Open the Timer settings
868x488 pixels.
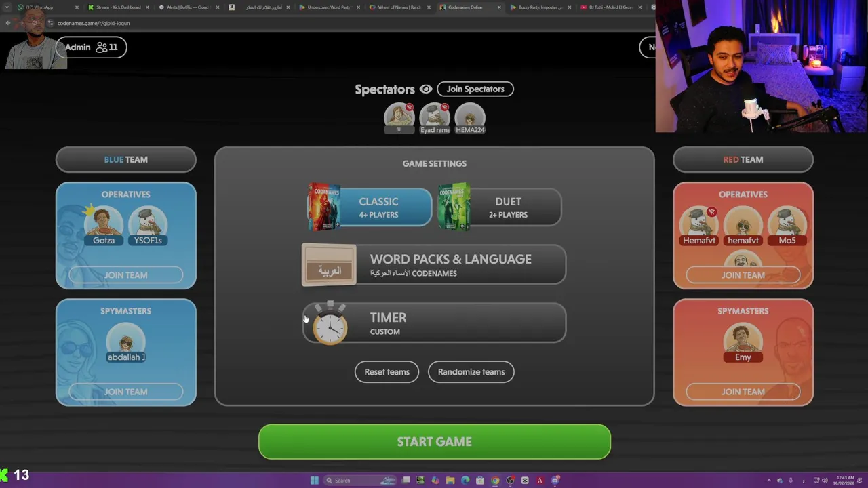tap(434, 323)
